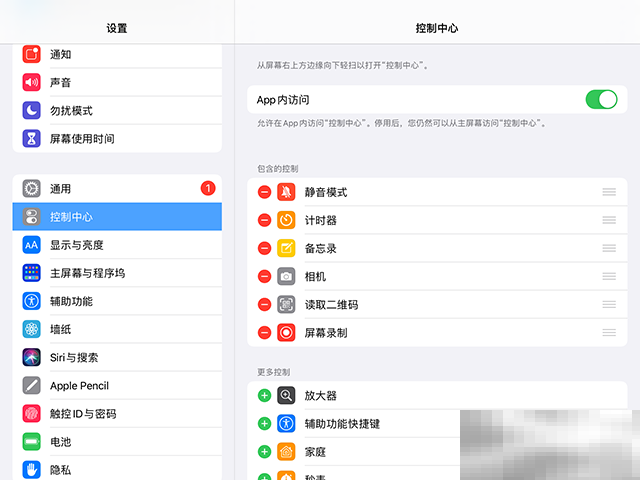Grab the 相机 reorder handle
This screenshot has width=640, height=480.
pyautogui.click(x=609, y=276)
